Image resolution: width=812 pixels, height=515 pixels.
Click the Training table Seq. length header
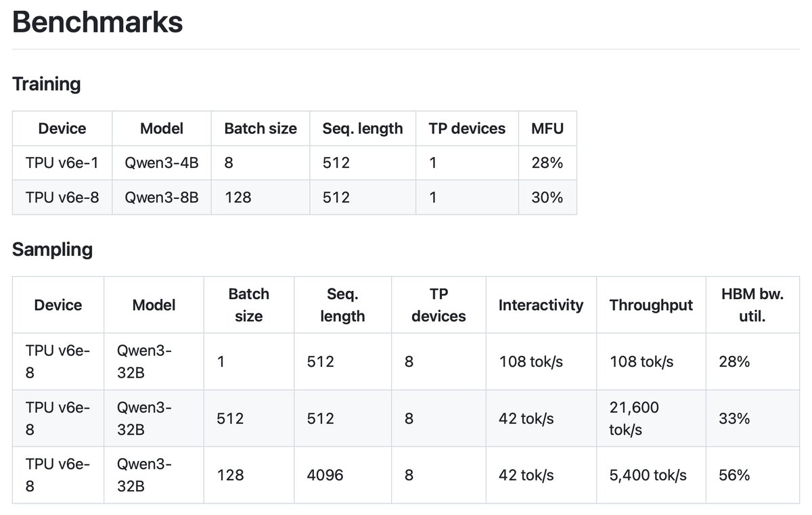point(362,129)
